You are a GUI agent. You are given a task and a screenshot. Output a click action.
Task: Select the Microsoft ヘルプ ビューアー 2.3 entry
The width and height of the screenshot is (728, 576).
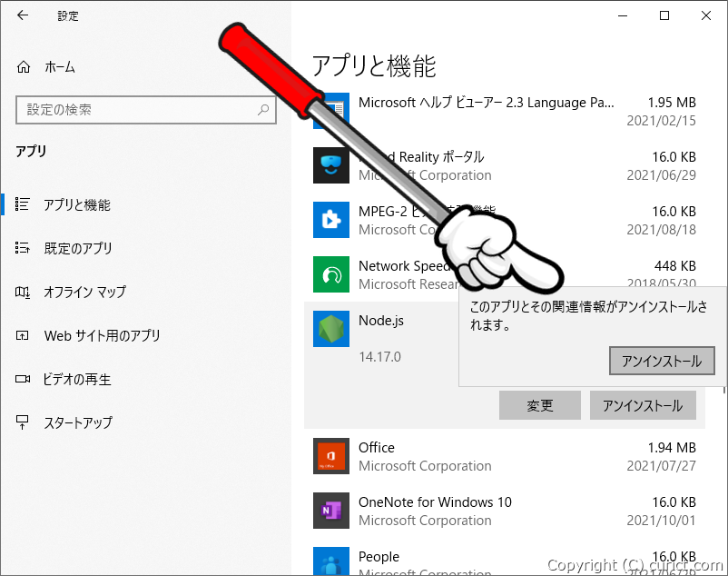487,103
